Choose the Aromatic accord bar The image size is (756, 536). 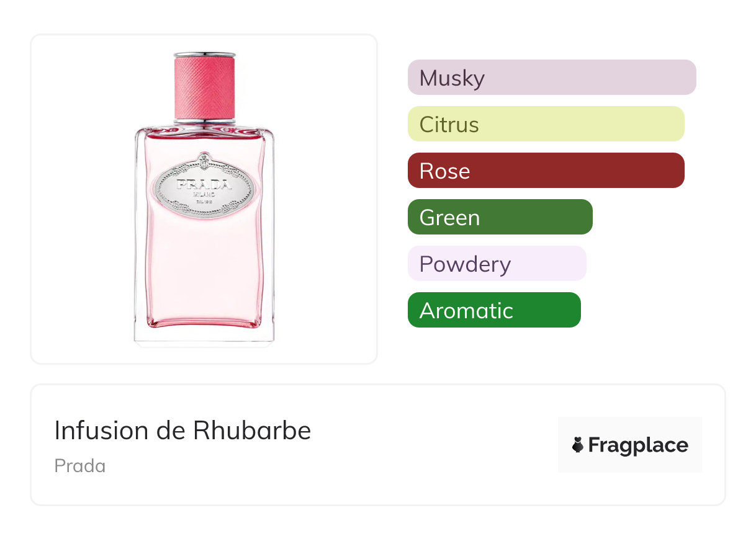point(494,310)
